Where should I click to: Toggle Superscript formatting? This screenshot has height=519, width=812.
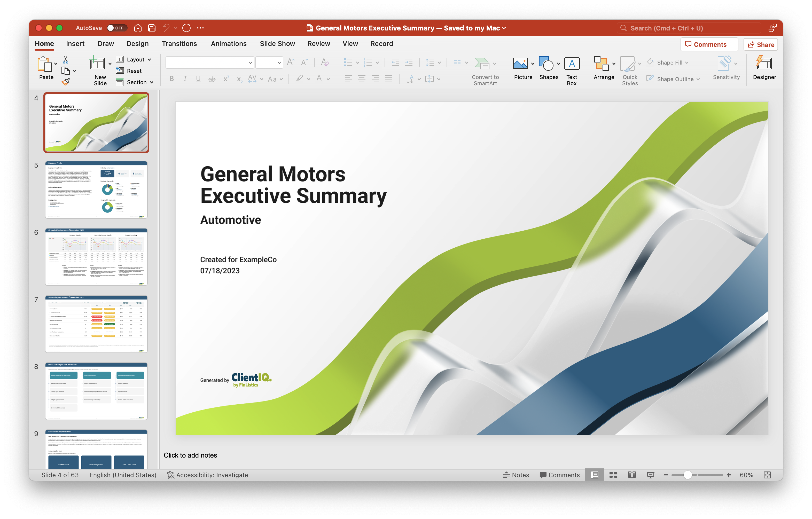[226, 78]
